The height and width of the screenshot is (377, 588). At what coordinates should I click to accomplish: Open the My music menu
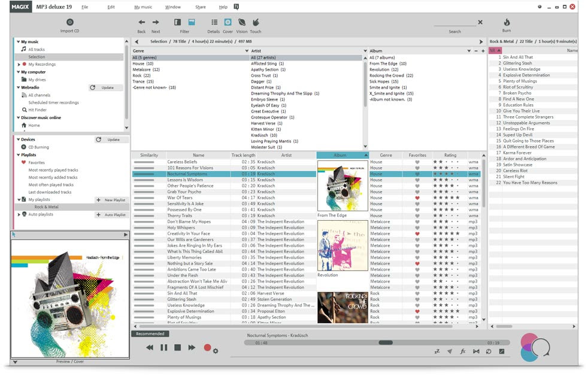[x=142, y=7]
